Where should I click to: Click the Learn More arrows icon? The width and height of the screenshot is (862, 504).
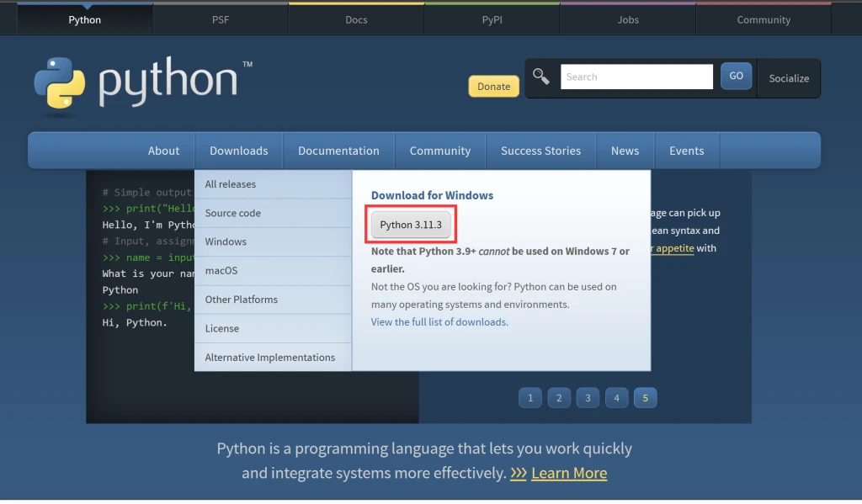519,473
